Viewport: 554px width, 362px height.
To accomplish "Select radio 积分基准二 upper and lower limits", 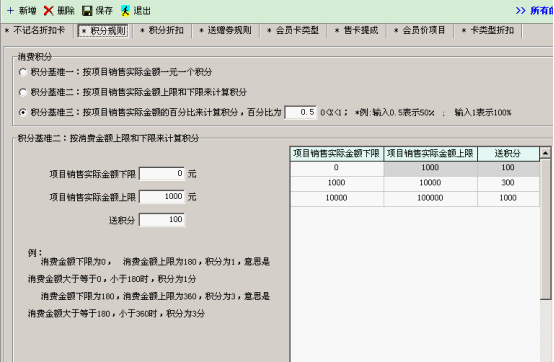I will pyautogui.click(x=23, y=92).
